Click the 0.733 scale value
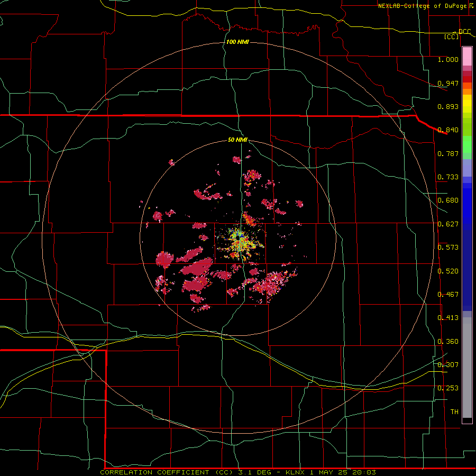This screenshot has height=476, width=476. 448,177
